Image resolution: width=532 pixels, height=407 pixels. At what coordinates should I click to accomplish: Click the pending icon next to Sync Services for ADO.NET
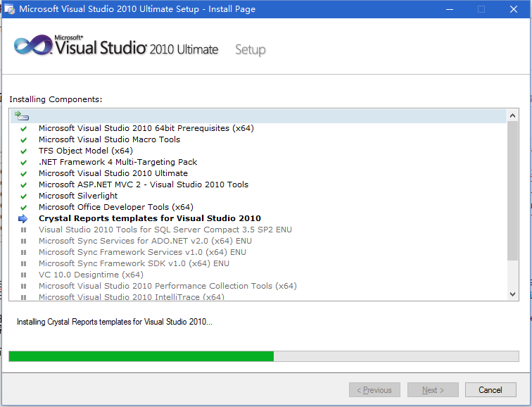coord(23,241)
